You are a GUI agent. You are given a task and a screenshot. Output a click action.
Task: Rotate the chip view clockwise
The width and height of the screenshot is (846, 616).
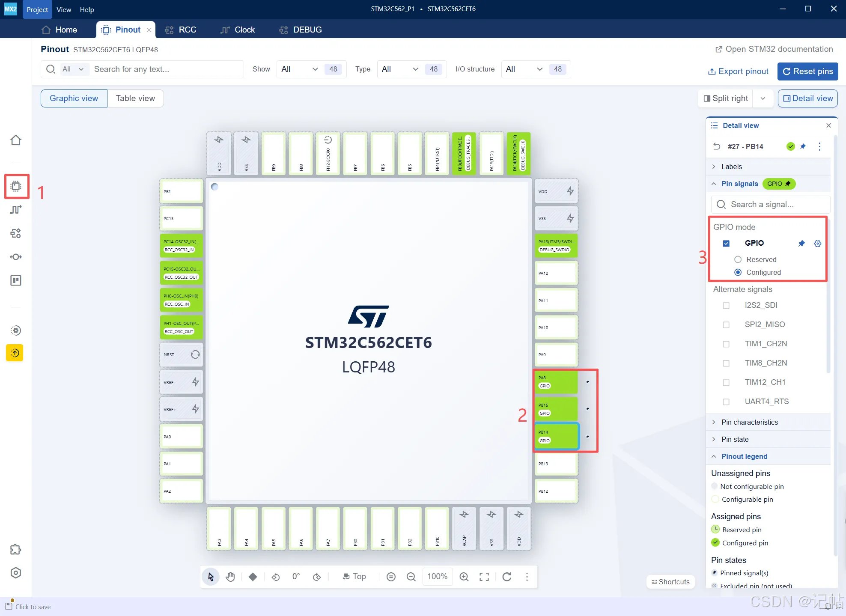317,577
